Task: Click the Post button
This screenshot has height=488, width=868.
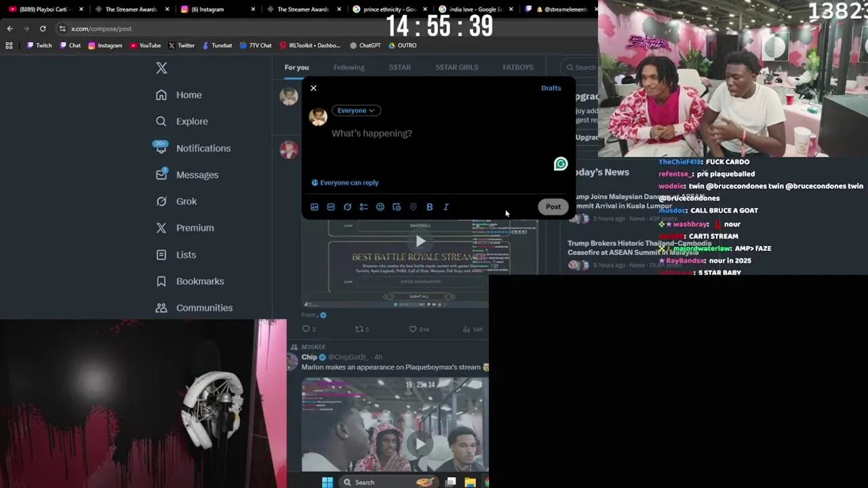Action: pyautogui.click(x=553, y=207)
